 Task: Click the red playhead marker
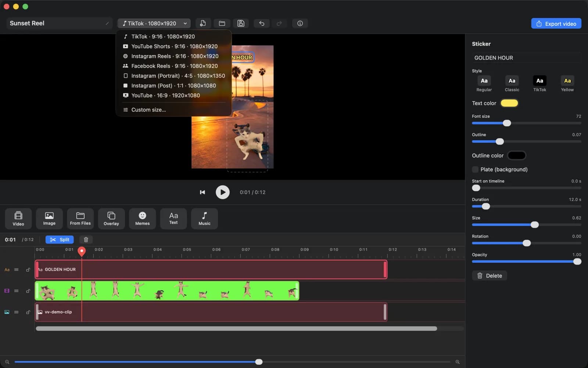click(82, 251)
